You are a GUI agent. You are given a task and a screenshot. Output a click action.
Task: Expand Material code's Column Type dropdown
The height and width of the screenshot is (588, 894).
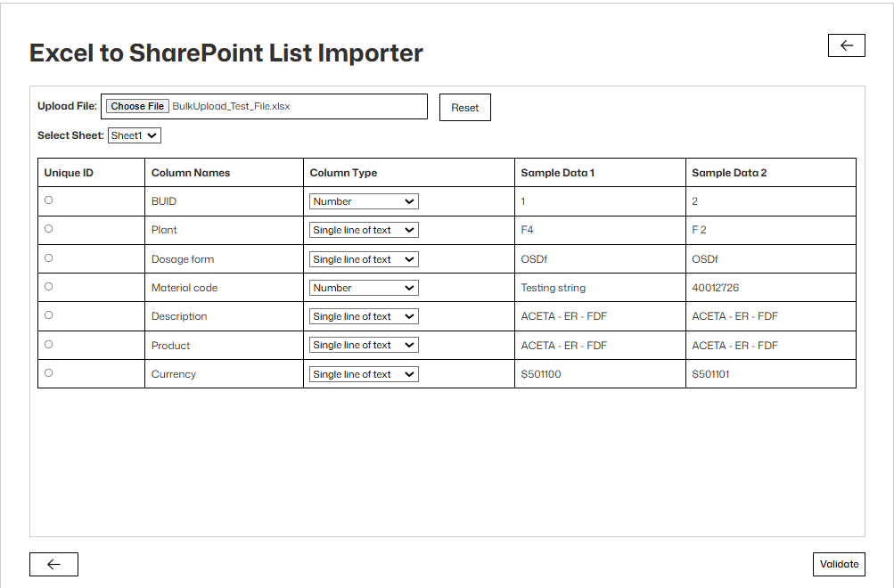[x=364, y=288]
